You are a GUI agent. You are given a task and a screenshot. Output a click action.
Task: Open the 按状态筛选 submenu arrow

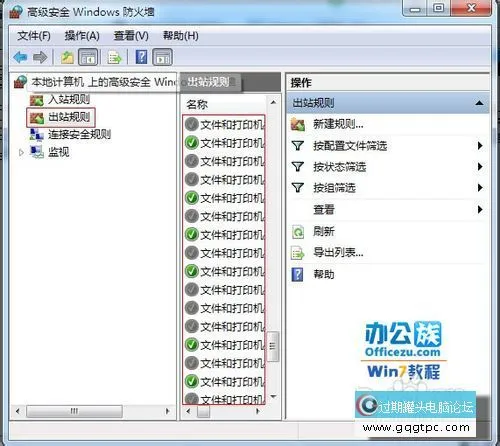[x=480, y=167]
